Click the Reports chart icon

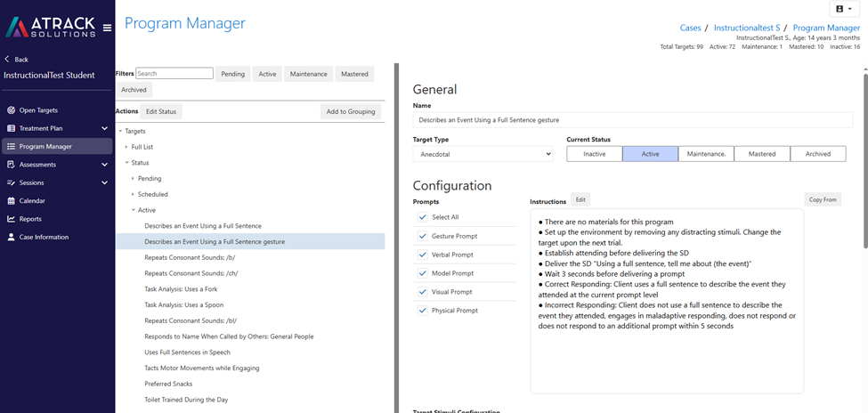pos(11,219)
